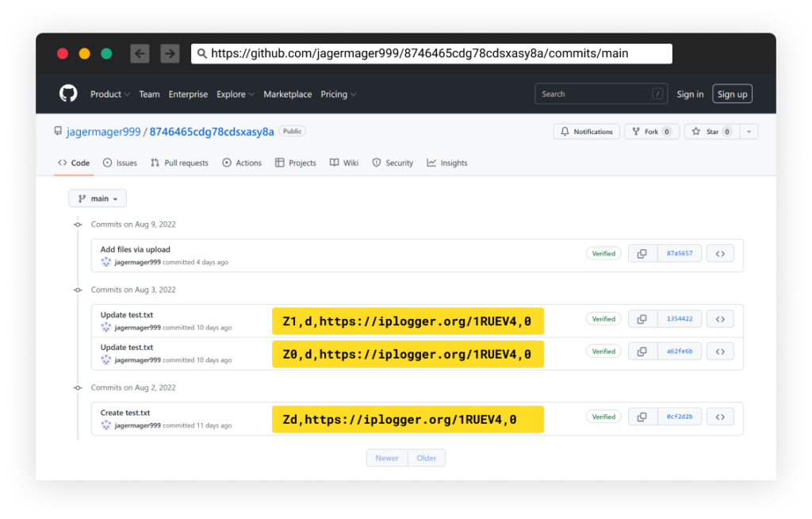Screen dimensions: 812x519
Task: Copy full SHA for commit 87a5657
Action: point(642,253)
